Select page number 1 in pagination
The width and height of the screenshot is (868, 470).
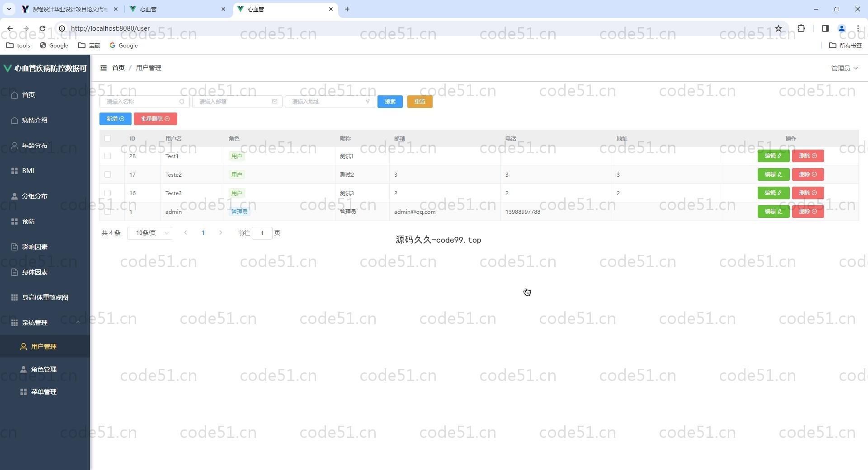tap(203, 233)
